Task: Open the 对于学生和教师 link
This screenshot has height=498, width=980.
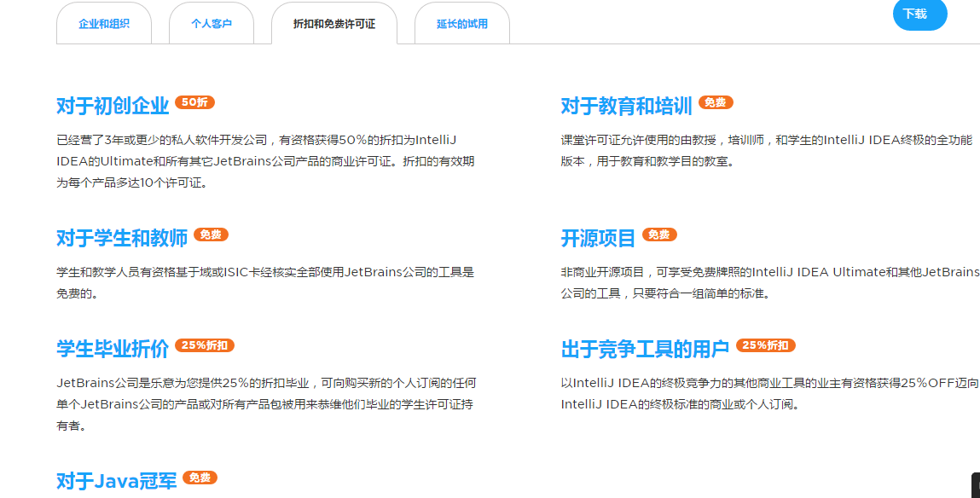Action: [120, 237]
